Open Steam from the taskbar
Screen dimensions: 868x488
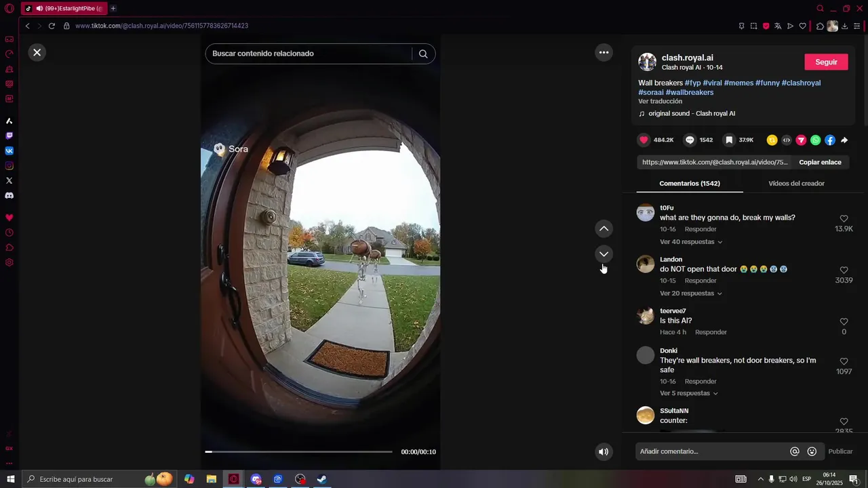tap(322, 479)
